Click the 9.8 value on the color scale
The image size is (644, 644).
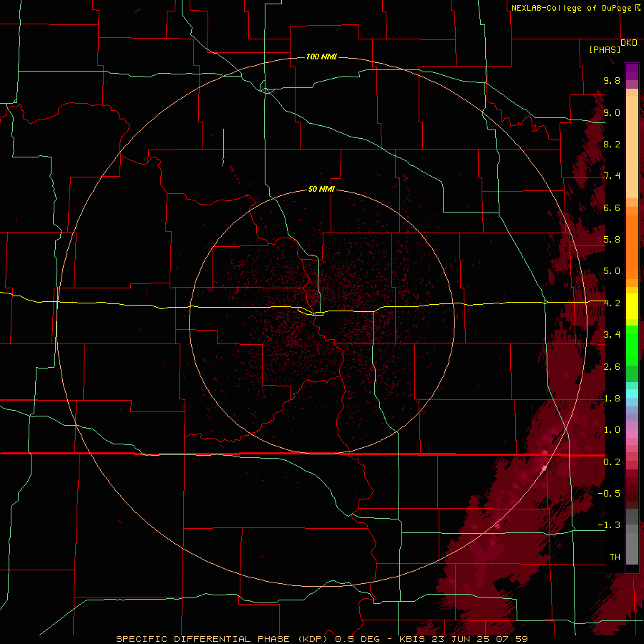(612, 80)
